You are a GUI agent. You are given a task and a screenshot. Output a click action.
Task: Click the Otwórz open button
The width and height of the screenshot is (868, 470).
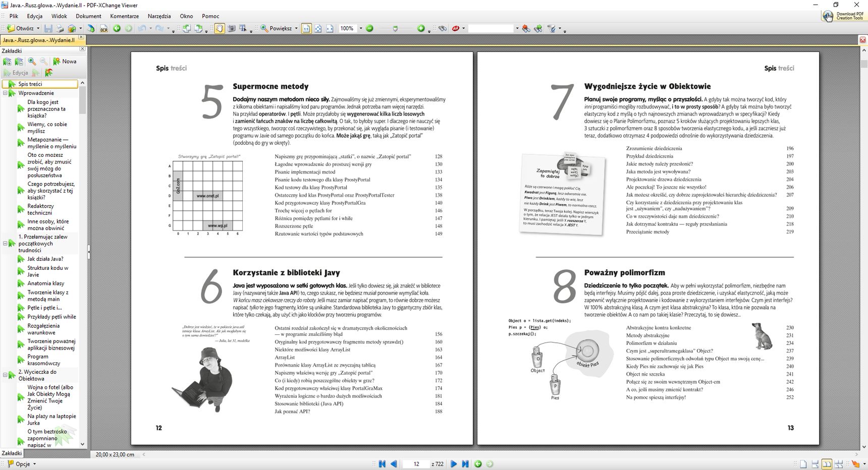20,29
